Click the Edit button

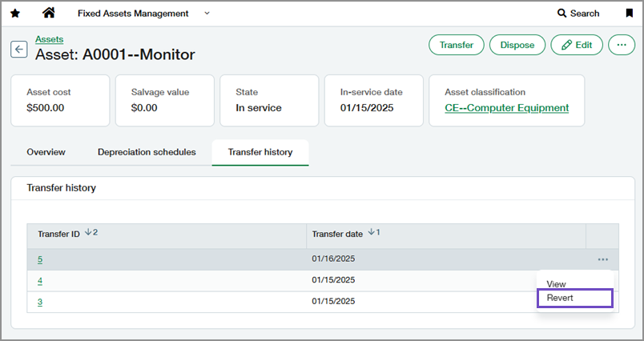(x=577, y=45)
